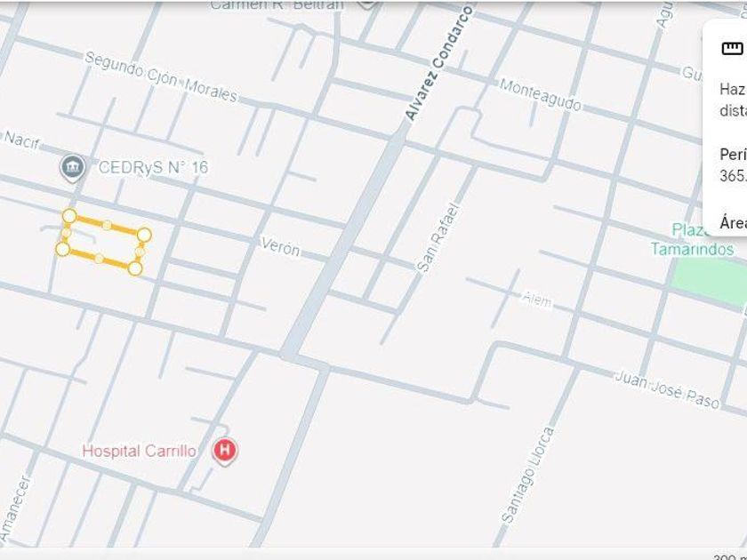Select the top-right vertex of the yellow polygon
Screen dimensions: 747x560
point(144,235)
